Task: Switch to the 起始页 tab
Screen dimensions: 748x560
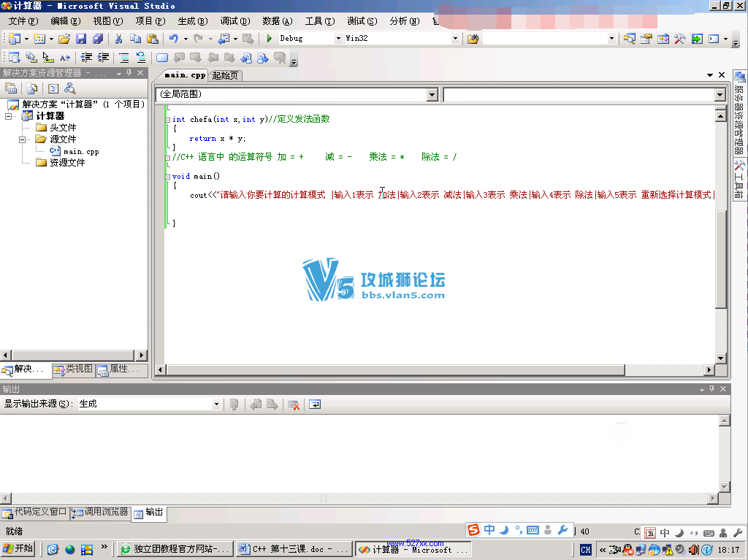Action: [225, 75]
